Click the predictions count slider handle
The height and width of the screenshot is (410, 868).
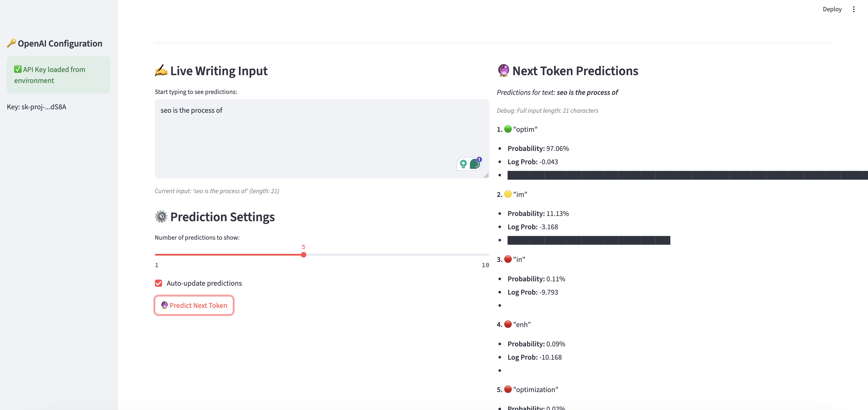coord(304,255)
